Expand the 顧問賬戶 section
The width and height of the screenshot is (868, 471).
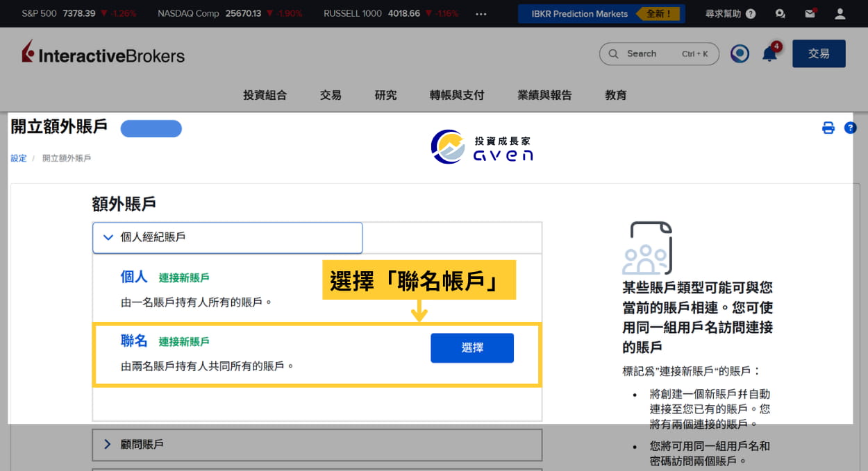[x=317, y=445]
